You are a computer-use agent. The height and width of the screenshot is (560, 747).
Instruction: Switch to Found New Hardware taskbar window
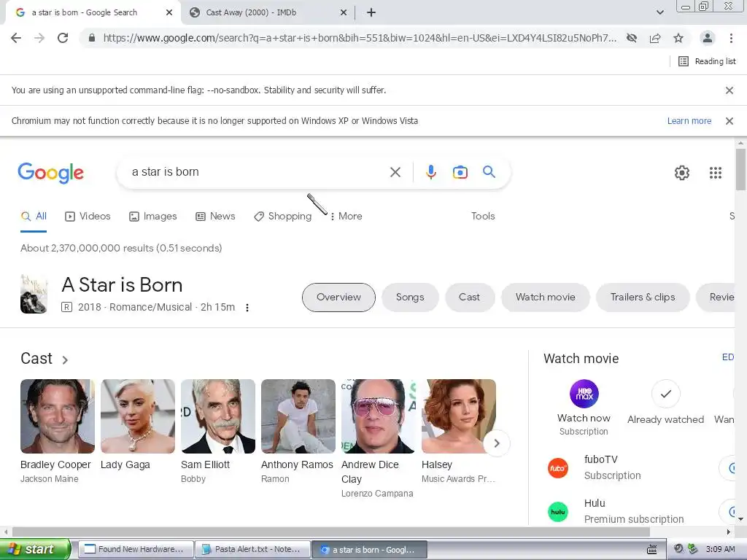pos(135,549)
